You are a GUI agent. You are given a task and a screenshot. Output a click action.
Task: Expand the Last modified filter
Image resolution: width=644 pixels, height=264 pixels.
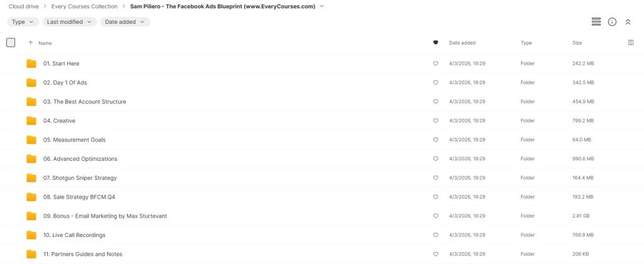pos(69,22)
